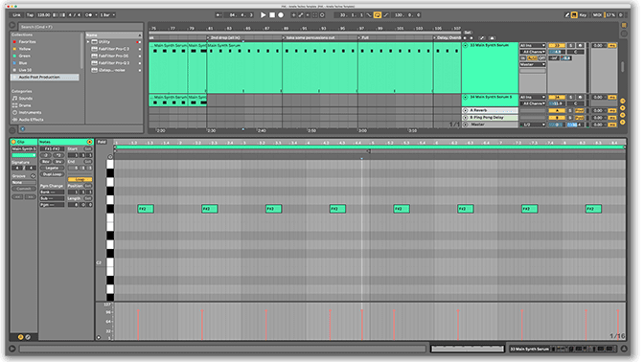Open the clip color dropdown

click(23, 155)
